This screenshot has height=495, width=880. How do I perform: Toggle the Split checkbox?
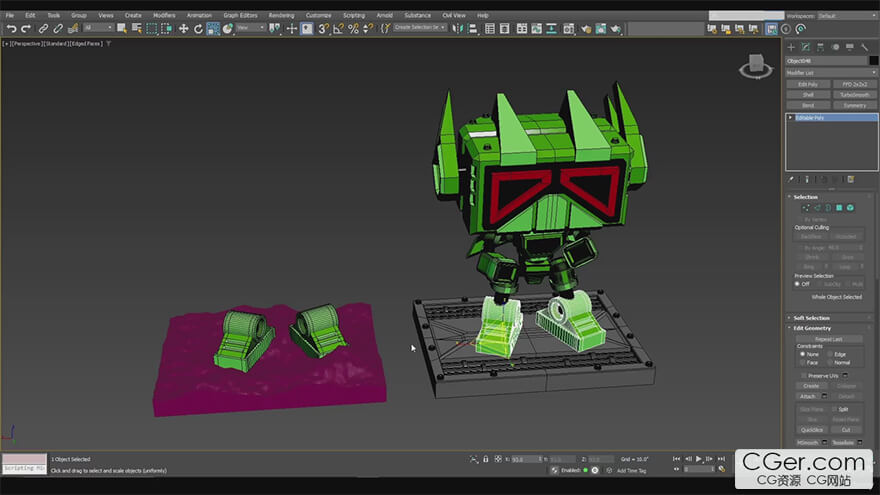(x=835, y=409)
